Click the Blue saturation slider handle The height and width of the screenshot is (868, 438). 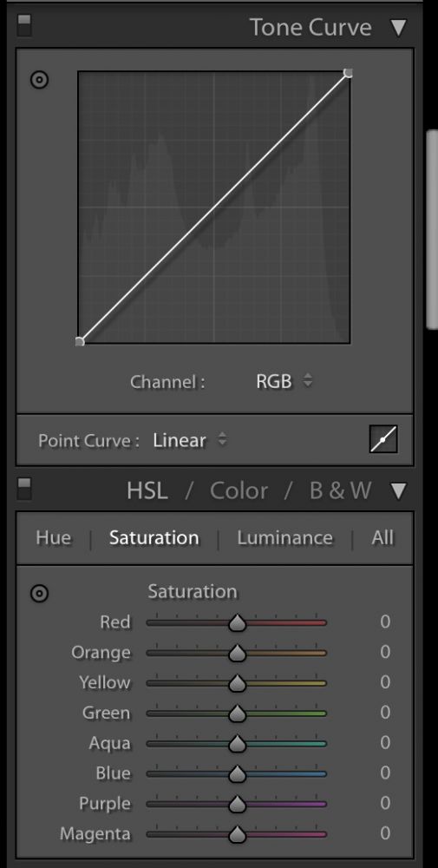pos(238,773)
